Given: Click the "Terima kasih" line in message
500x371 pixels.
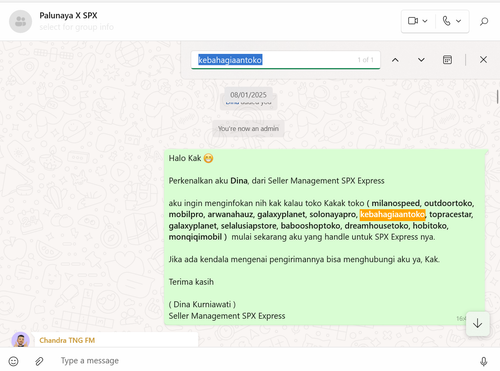Looking at the screenshot, I should [191, 282].
